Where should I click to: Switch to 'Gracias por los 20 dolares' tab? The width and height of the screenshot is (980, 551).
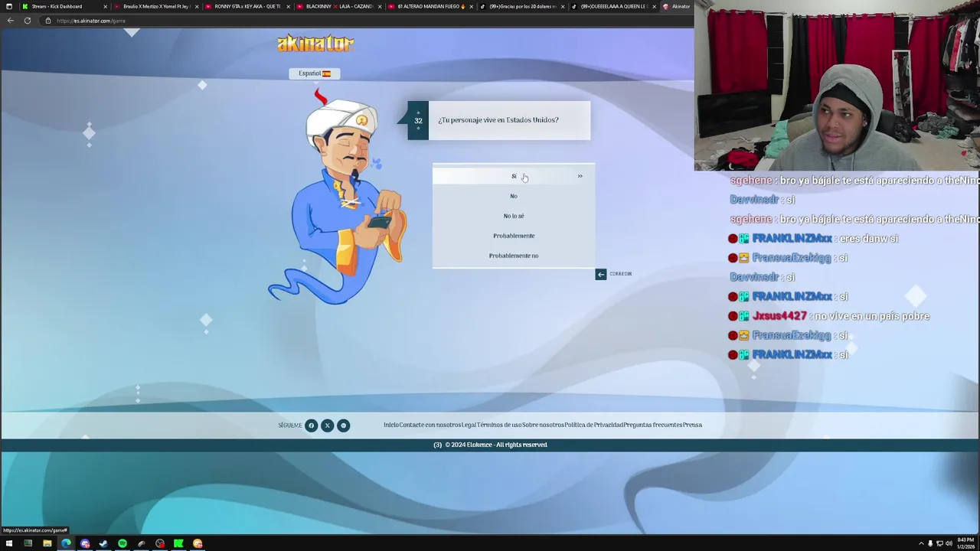click(x=522, y=6)
